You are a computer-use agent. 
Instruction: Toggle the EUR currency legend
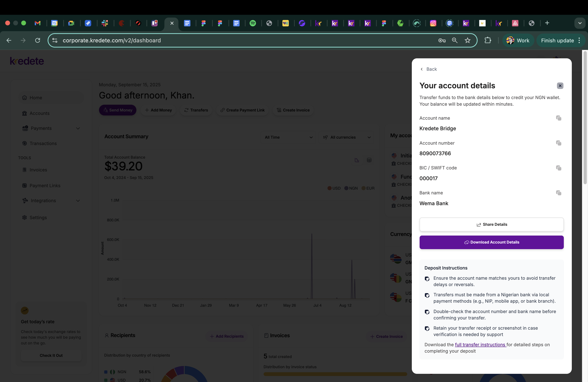[368, 188]
